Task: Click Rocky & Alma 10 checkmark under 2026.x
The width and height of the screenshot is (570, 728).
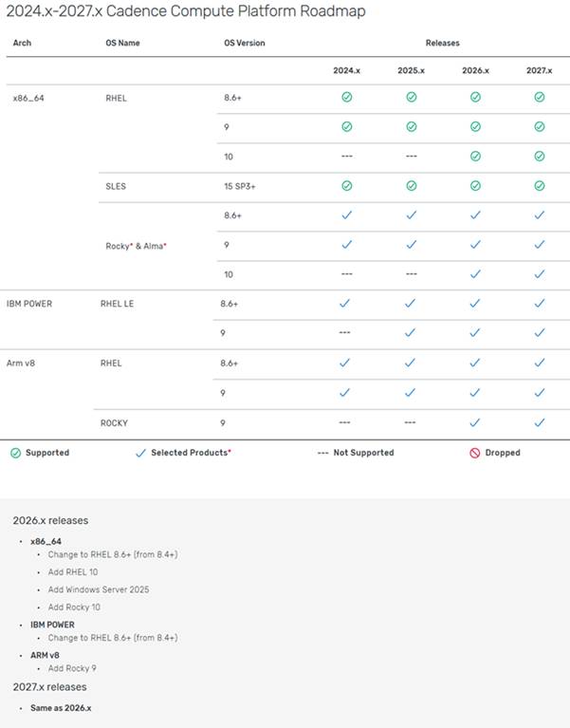Action: pos(475,274)
